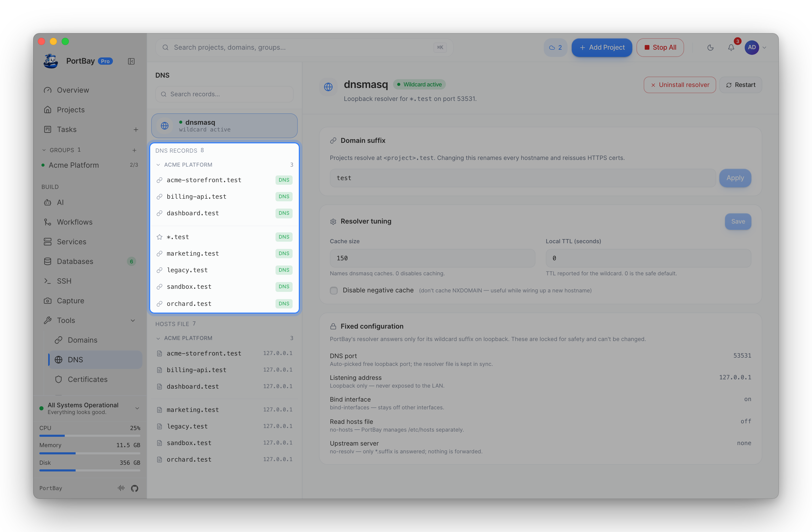Open Domains under Tools
Viewport: 812px width, 532px height.
95,340
